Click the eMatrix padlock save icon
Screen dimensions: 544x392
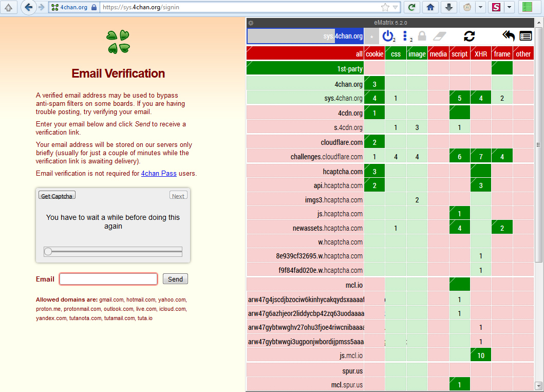pos(422,36)
